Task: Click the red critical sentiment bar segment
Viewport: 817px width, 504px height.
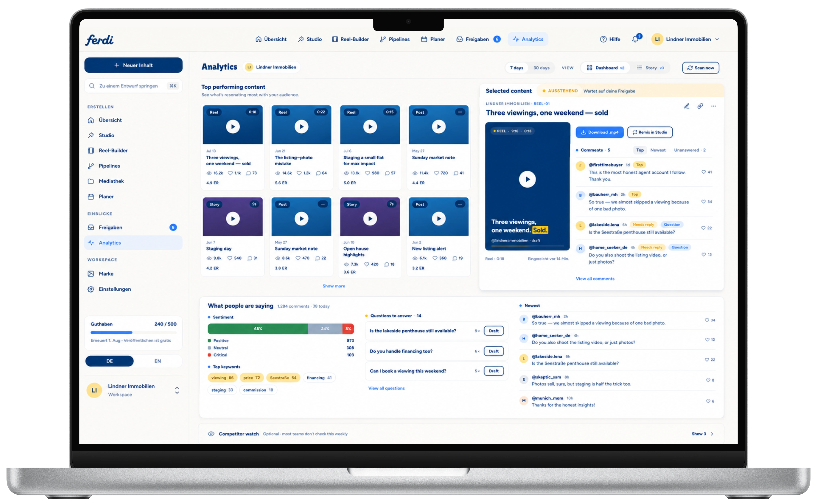Action: click(x=348, y=329)
